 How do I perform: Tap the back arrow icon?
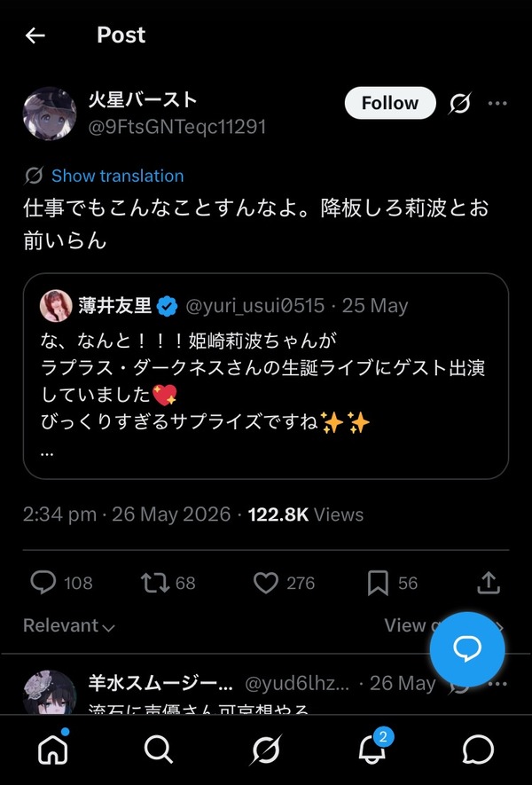(x=35, y=35)
